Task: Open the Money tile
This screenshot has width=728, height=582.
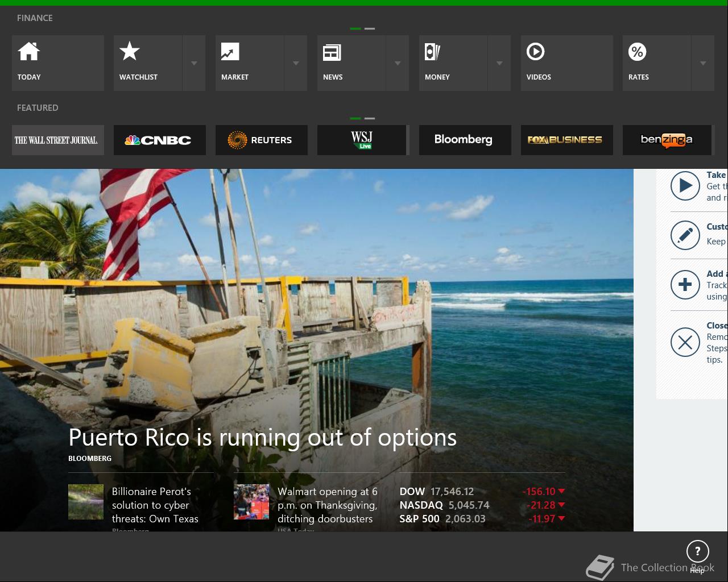Action: [453, 63]
